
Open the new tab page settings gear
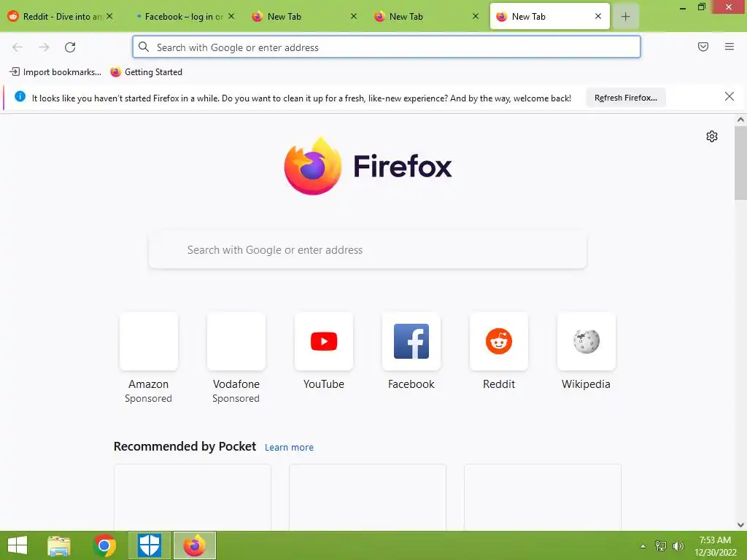tap(712, 136)
